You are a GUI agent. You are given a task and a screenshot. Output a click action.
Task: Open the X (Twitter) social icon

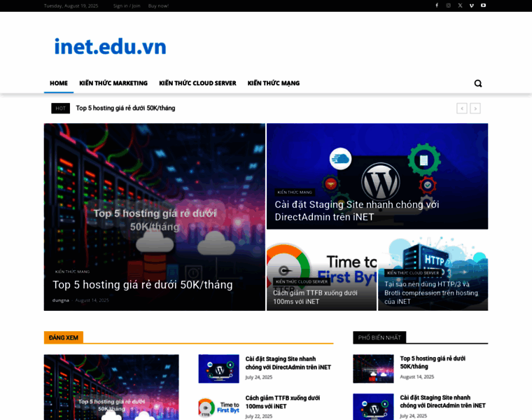460,6
